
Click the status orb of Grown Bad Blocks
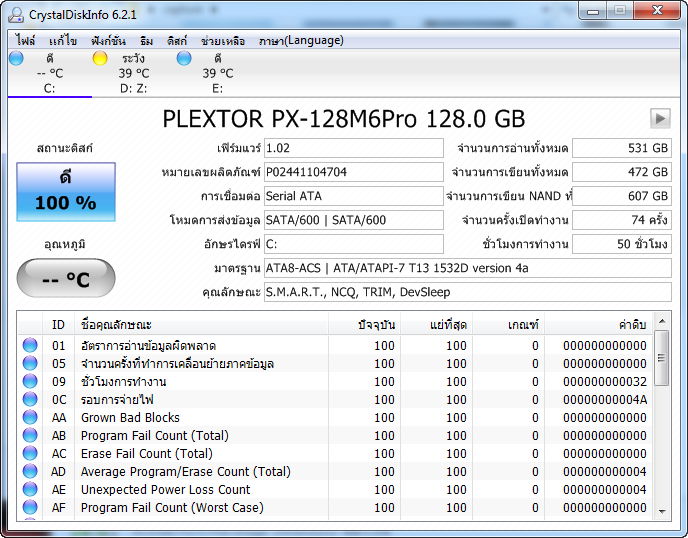click(30, 417)
